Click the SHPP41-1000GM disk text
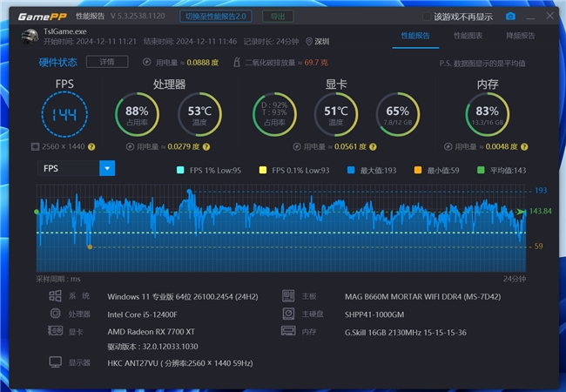 tap(374, 314)
